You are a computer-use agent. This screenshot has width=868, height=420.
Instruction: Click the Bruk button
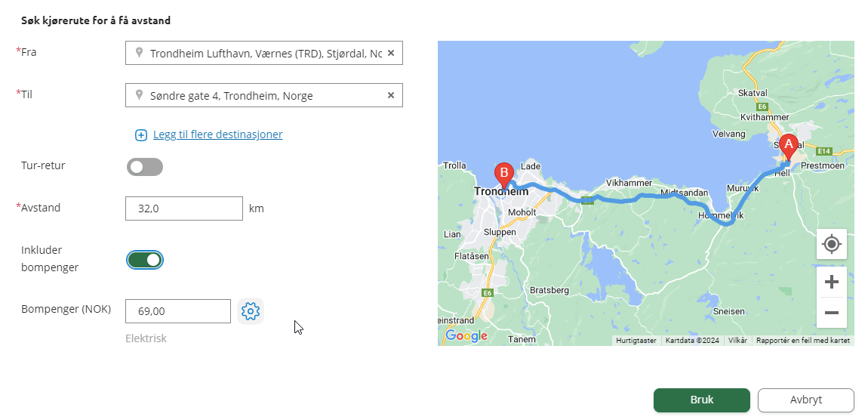tap(702, 400)
